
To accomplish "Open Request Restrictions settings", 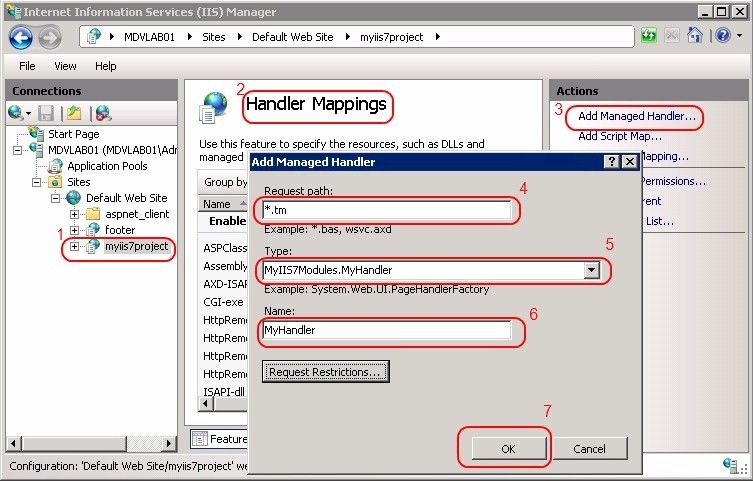I will click(x=326, y=372).
